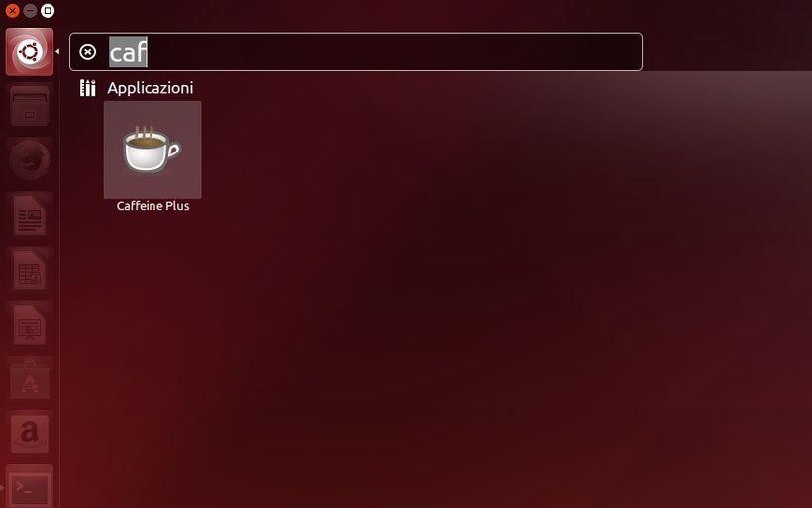Image resolution: width=812 pixels, height=508 pixels.
Task: Click the Applicazioni category icon
Action: pos(87,88)
